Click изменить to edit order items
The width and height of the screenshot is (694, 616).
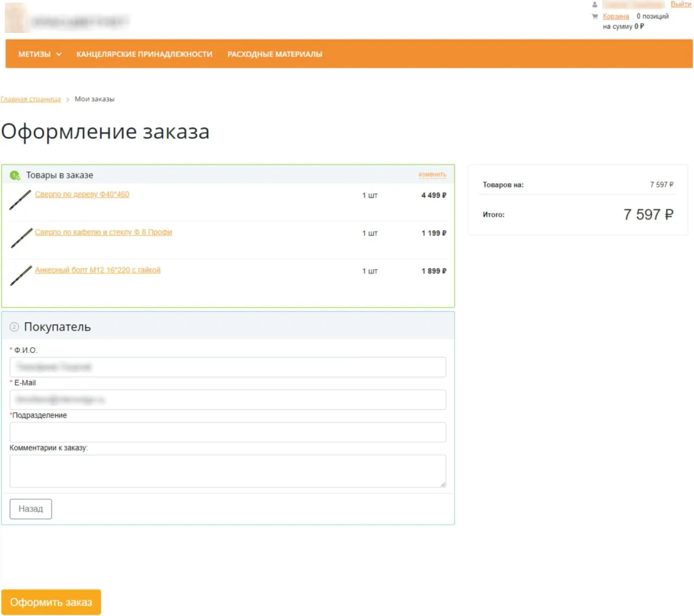point(432,174)
